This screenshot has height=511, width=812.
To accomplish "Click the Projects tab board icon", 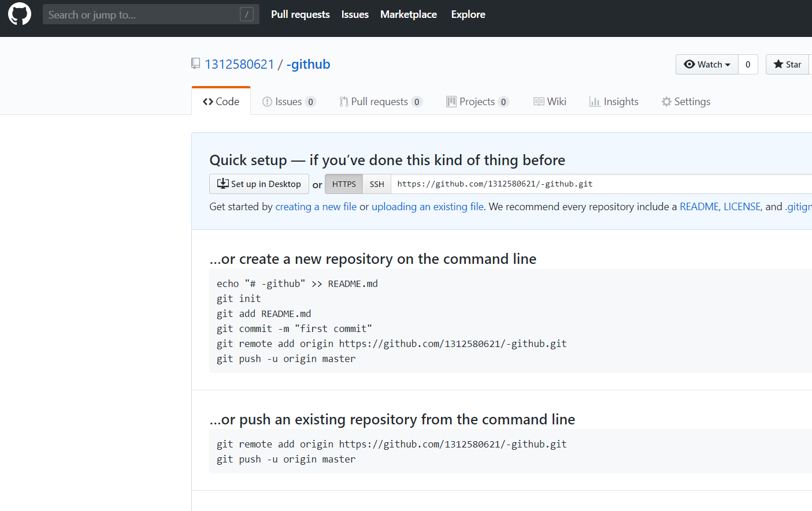I will (451, 102).
